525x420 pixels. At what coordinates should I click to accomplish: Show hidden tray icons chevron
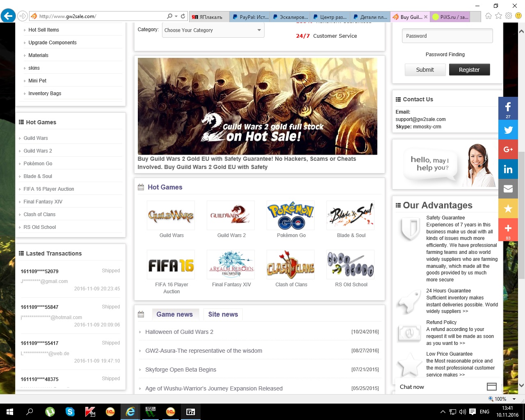(x=443, y=412)
